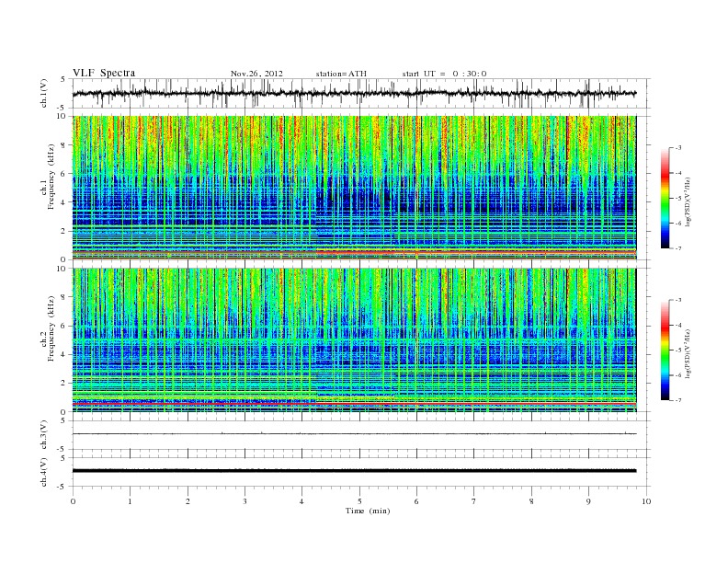
Task: Click the time axis tick label "7"
Action: (474, 501)
